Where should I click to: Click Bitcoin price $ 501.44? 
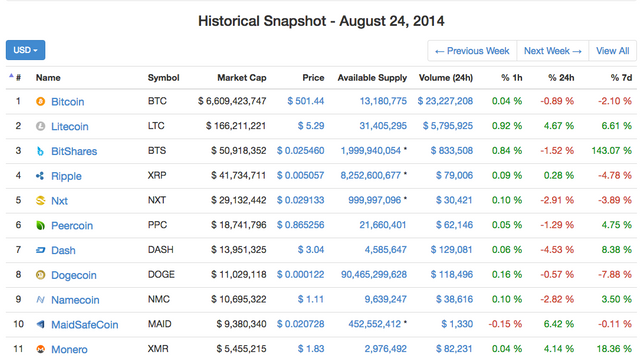click(306, 101)
